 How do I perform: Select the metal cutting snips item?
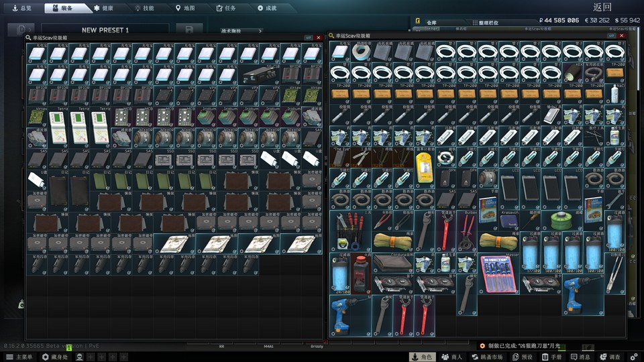tap(615, 274)
